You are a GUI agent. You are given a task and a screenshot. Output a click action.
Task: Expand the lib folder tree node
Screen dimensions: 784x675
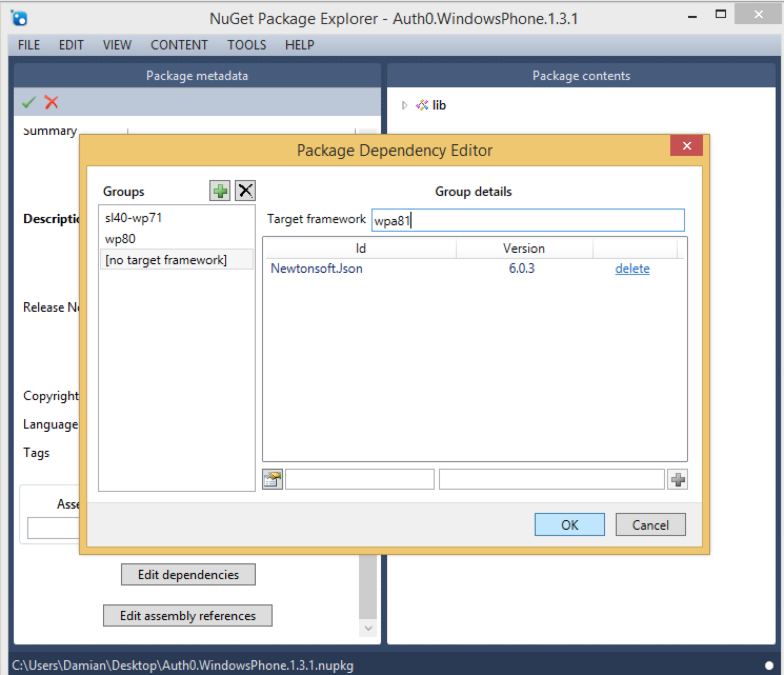pos(404,105)
